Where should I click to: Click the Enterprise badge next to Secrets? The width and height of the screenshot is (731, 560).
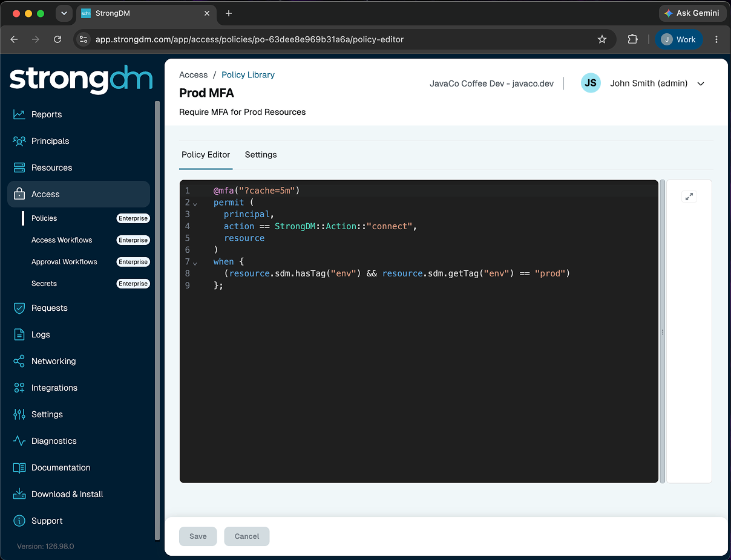[133, 284]
